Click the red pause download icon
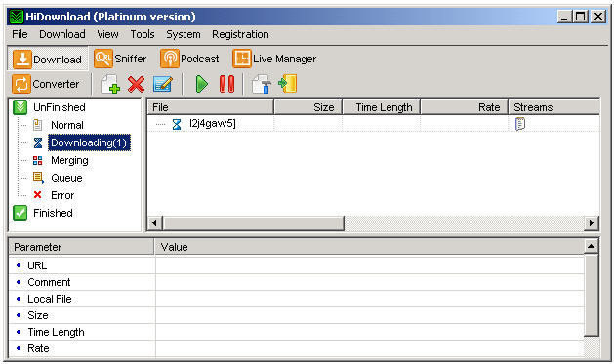The width and height of the screenshot is (614, 364). click(227, 84)
